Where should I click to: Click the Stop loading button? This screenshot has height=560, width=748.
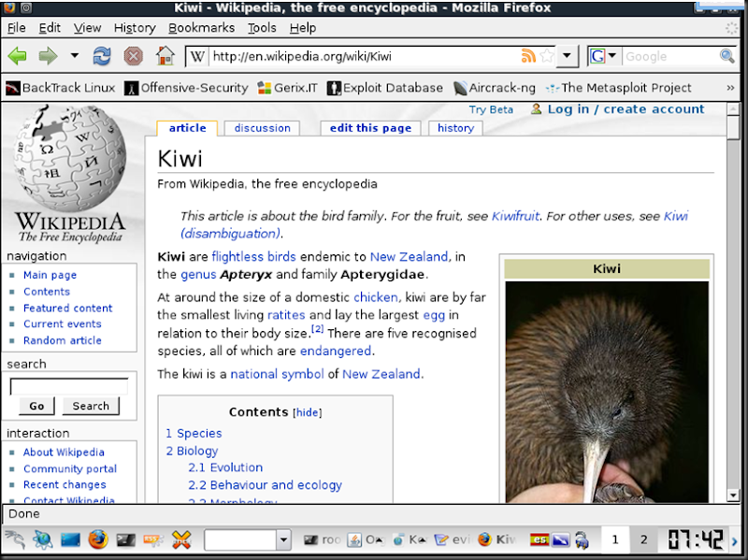133,56
